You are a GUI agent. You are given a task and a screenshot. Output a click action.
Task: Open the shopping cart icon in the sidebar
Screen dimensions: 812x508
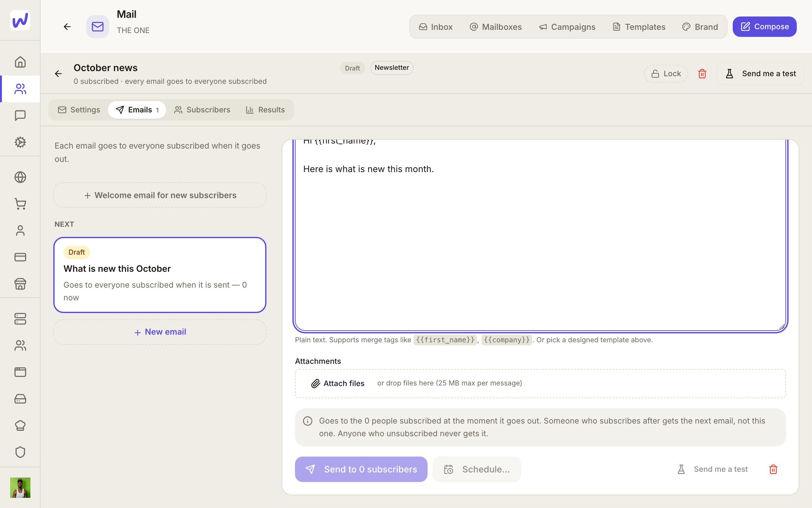[x=20, y=204]
